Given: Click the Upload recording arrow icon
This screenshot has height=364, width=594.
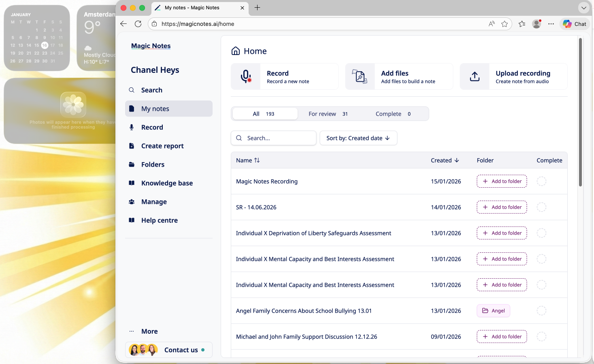Looking at the screenshot, I should [x=475, y=76].
